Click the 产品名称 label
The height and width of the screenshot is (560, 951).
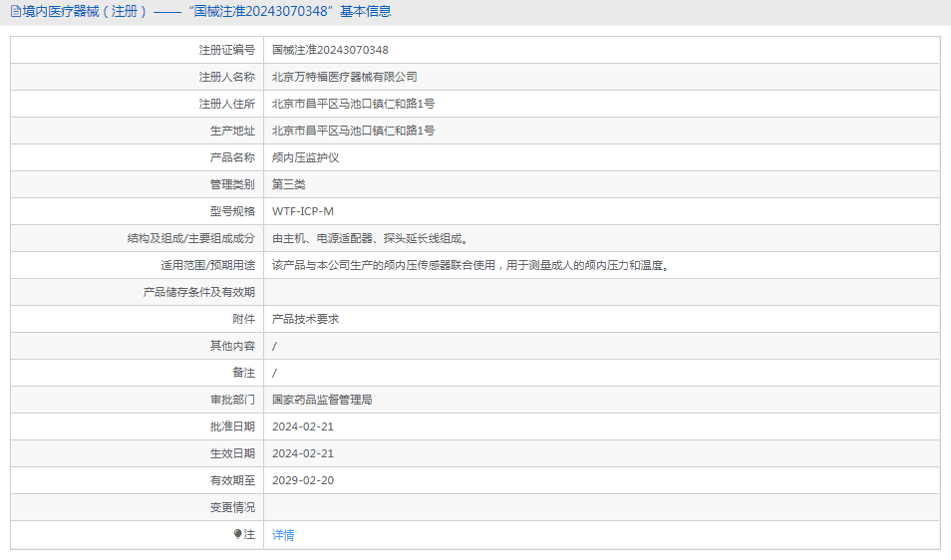point(232,157)
